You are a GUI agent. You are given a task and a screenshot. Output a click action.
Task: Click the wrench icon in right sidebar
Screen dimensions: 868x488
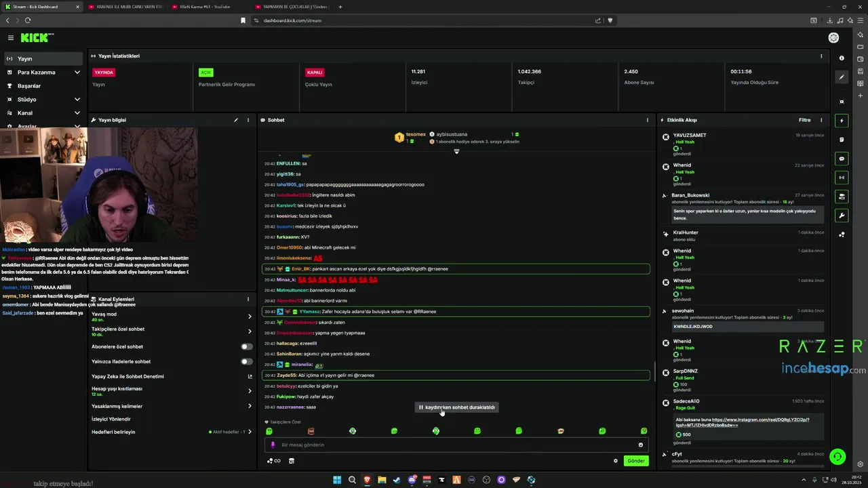[x=842, y=216]
